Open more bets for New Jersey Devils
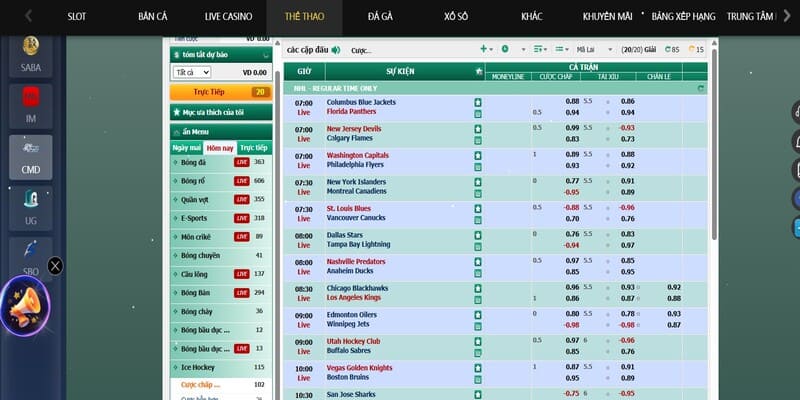Image resolution: width=800 pixels, height=400 pixels. (x=478, y=129)
